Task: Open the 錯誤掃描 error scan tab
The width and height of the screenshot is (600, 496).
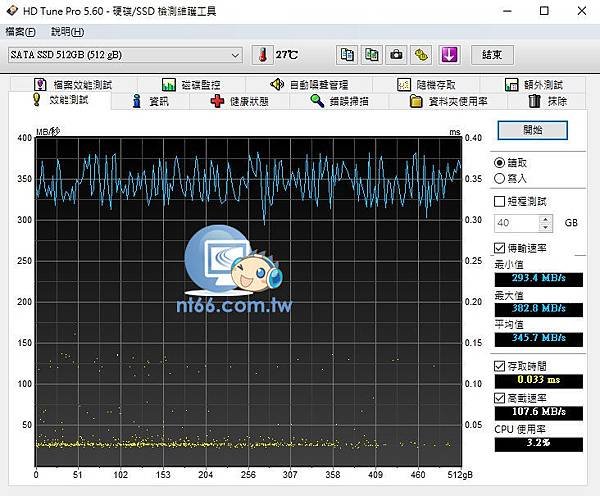Action: [x=339, y=101]
